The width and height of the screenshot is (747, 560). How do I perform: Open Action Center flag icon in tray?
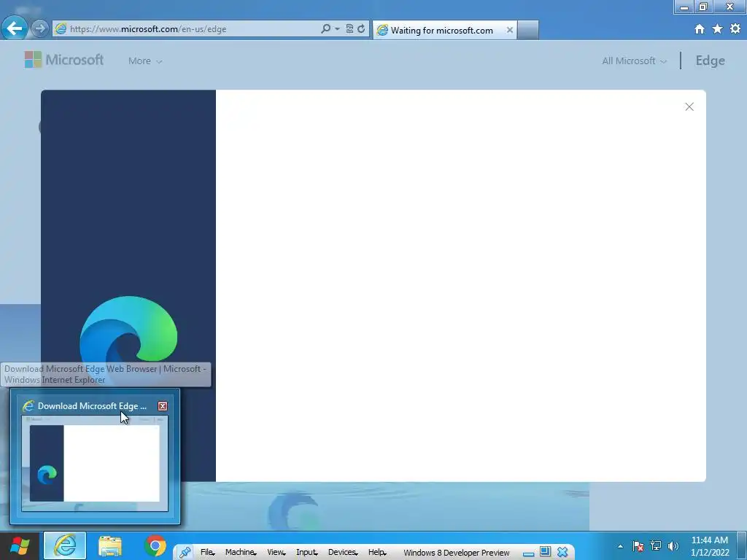click(x=638, y=545)
